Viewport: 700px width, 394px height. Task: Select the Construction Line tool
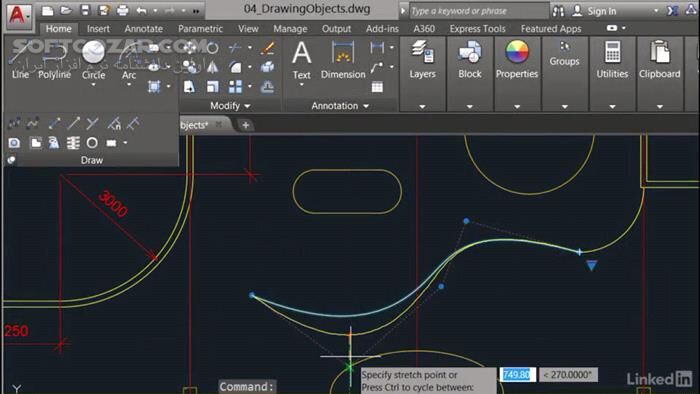coord(54,123)
